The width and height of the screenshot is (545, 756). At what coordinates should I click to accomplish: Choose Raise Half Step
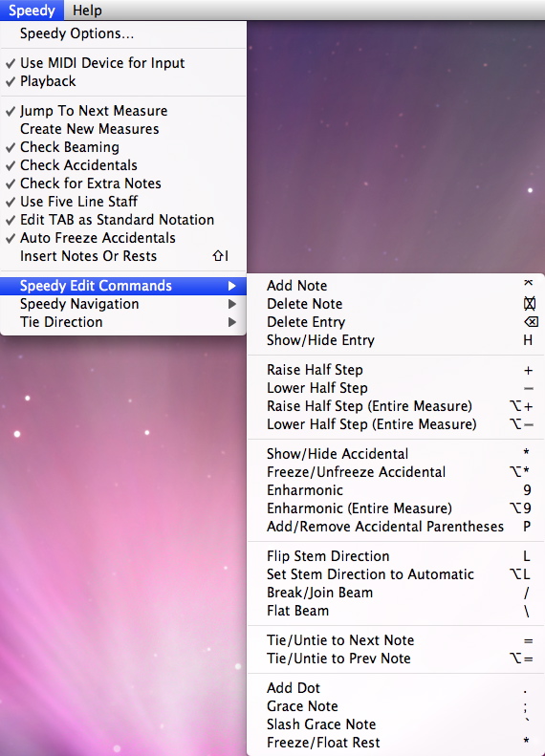[396, 370]
